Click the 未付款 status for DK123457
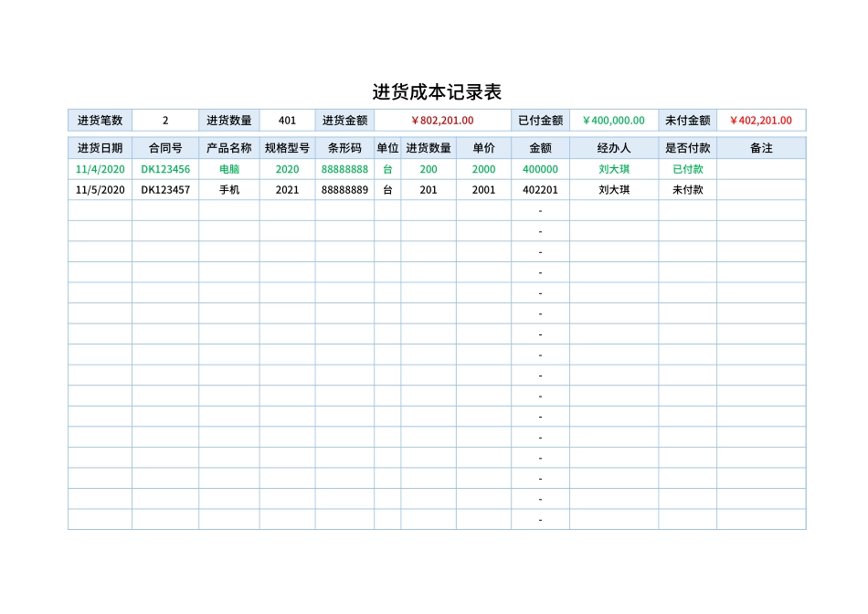Viewport: 868px width, 614px height. click(688, 189)
